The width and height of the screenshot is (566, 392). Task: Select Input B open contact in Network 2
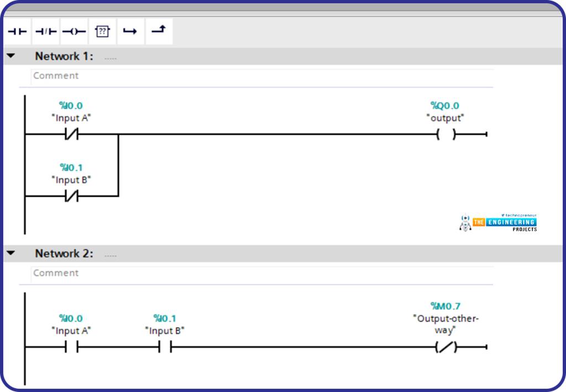[165, 347]
